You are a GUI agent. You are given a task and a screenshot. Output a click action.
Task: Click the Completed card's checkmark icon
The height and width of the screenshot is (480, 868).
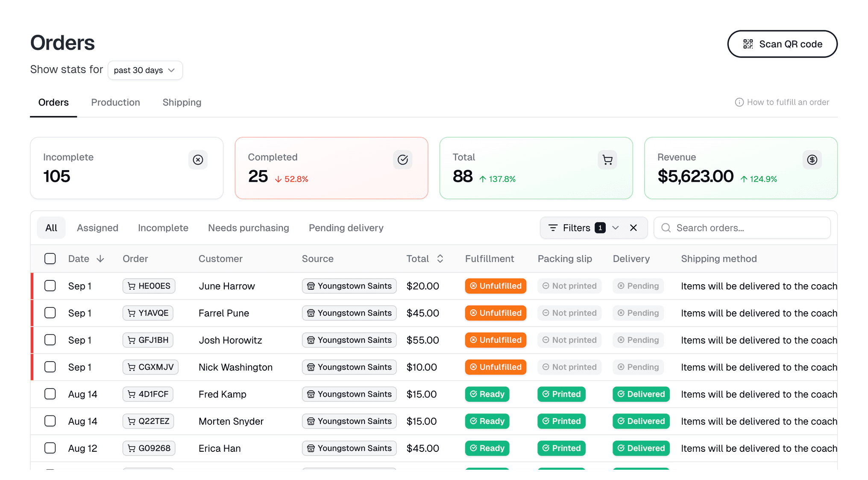tap(402, 160)
